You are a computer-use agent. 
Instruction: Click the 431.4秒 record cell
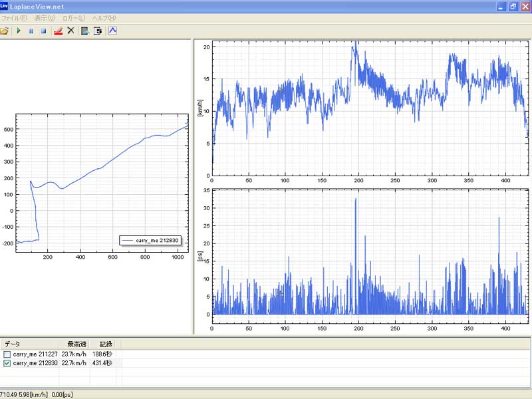click(x=102, y=363)
